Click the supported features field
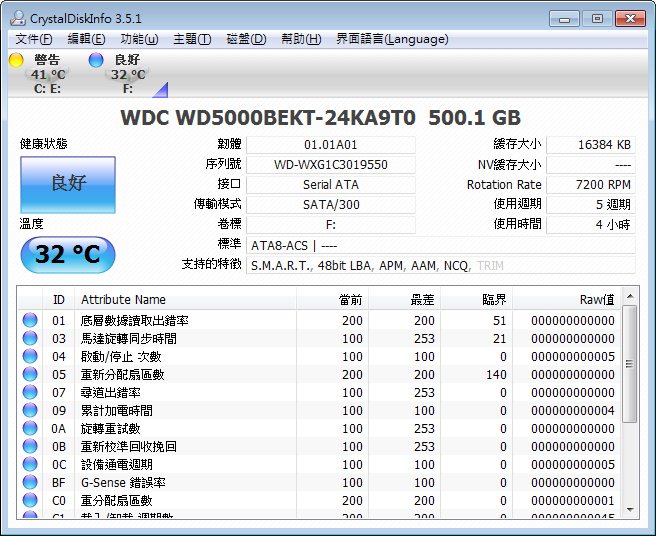 click(x=441, y=266)
